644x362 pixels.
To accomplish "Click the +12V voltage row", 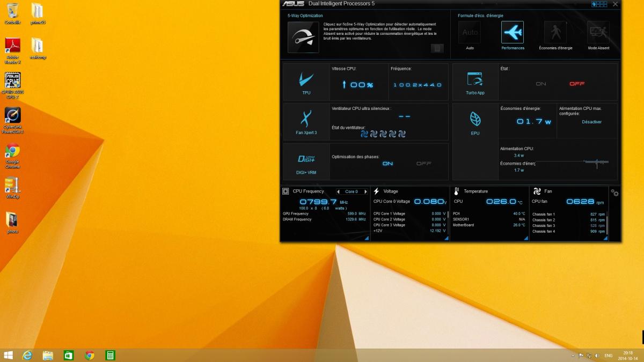I will [x=410, y=231].
